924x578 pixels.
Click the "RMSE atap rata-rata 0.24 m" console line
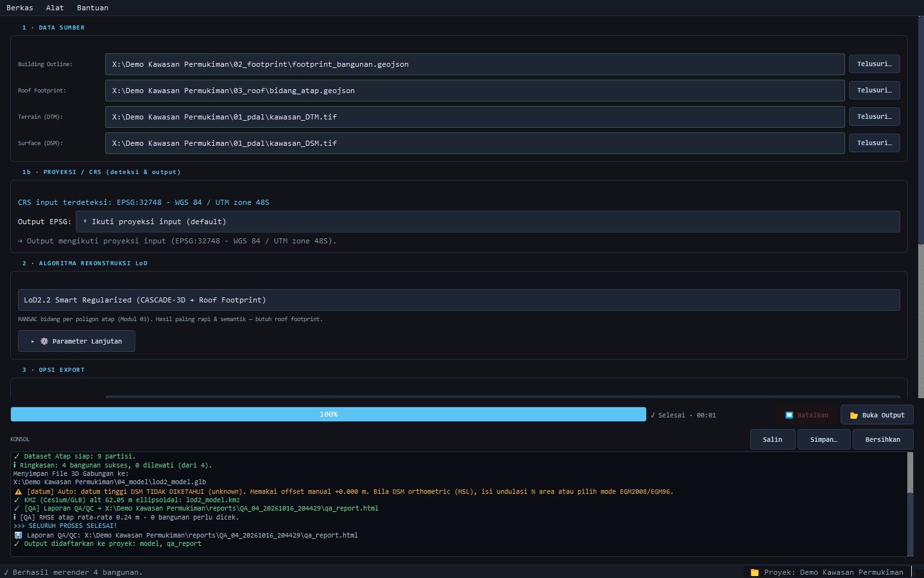[126, 518]
